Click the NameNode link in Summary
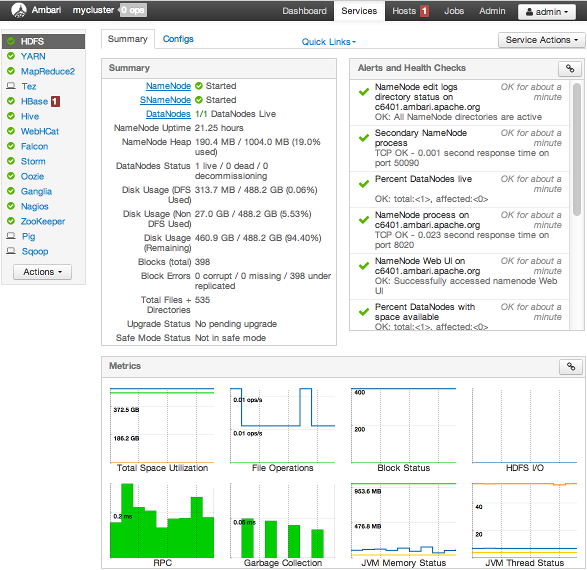 (x=168, y=86)
